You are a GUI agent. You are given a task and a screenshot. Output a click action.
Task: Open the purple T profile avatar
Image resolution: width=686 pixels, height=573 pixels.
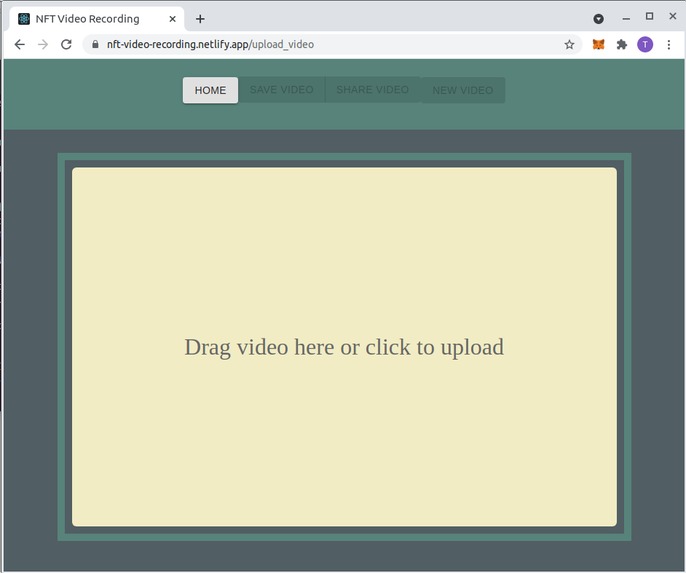point(645,44)
